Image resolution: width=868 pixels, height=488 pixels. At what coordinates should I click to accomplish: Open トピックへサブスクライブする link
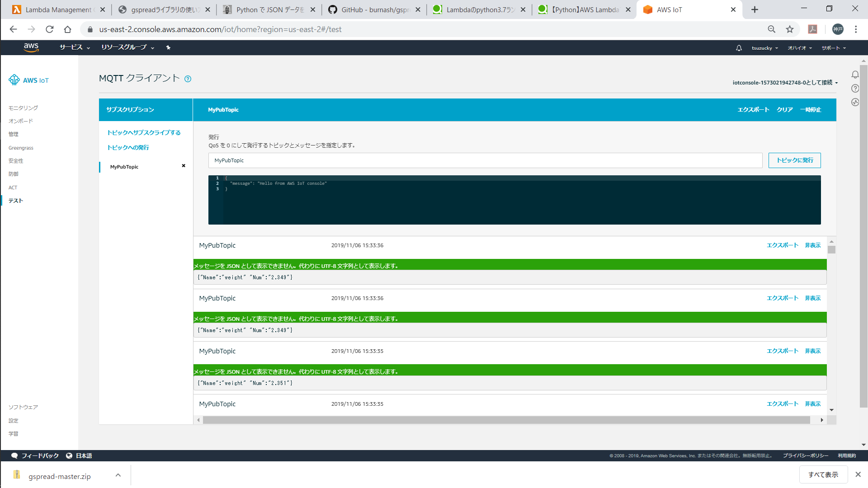pos(144,132)
